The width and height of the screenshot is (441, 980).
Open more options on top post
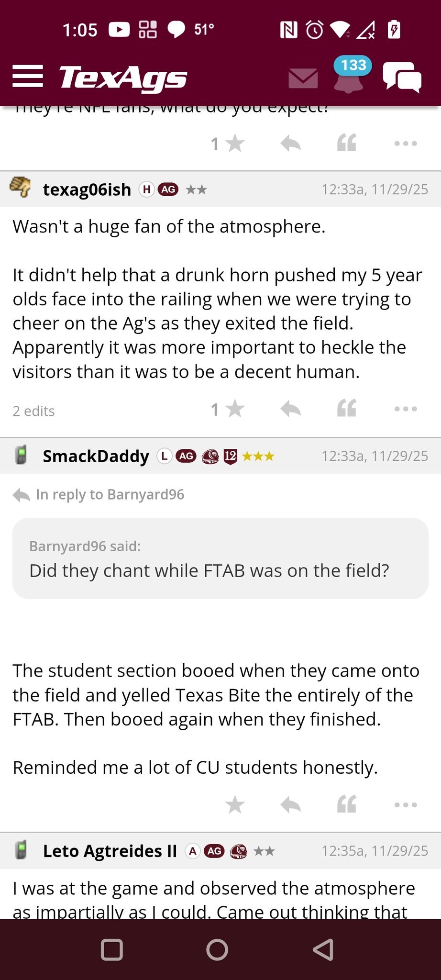point(406,143)
